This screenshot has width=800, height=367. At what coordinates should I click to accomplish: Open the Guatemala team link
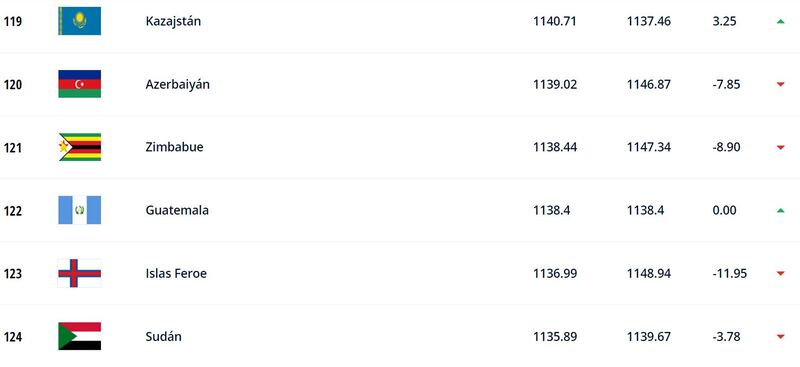177,210
